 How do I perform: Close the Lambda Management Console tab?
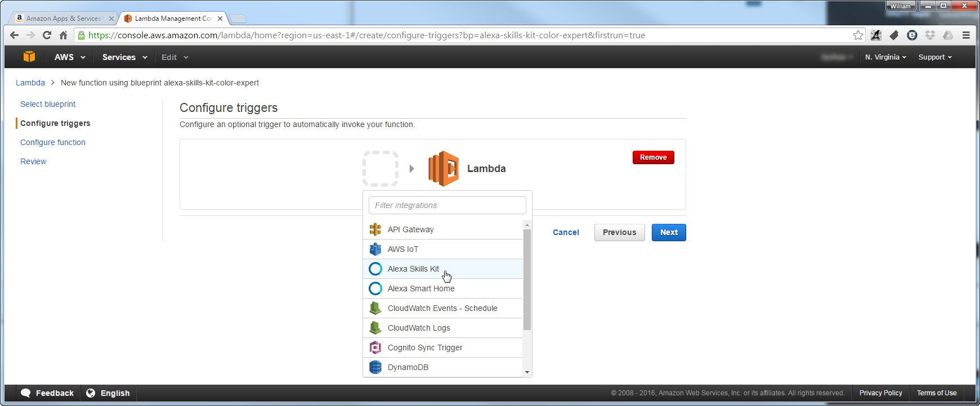click(220, 19)
